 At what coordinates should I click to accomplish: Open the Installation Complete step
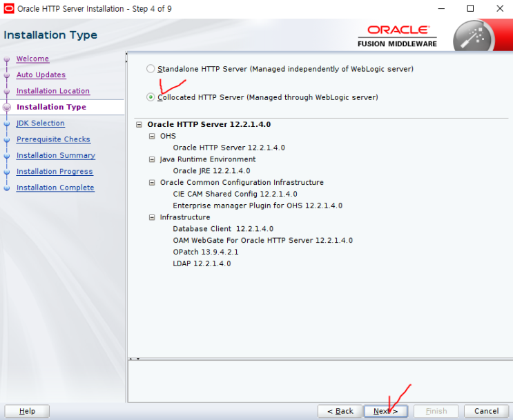tap(55, 188)
